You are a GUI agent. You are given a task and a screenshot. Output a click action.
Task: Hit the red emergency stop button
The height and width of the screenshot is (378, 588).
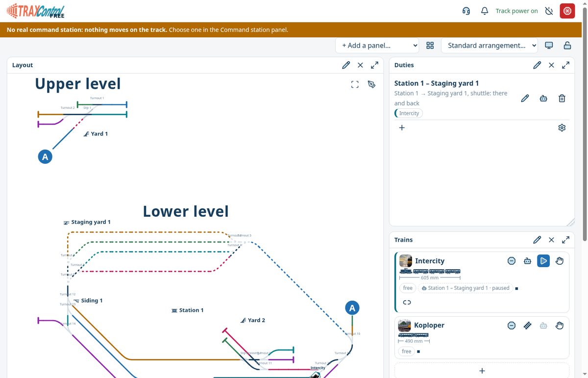567,11
